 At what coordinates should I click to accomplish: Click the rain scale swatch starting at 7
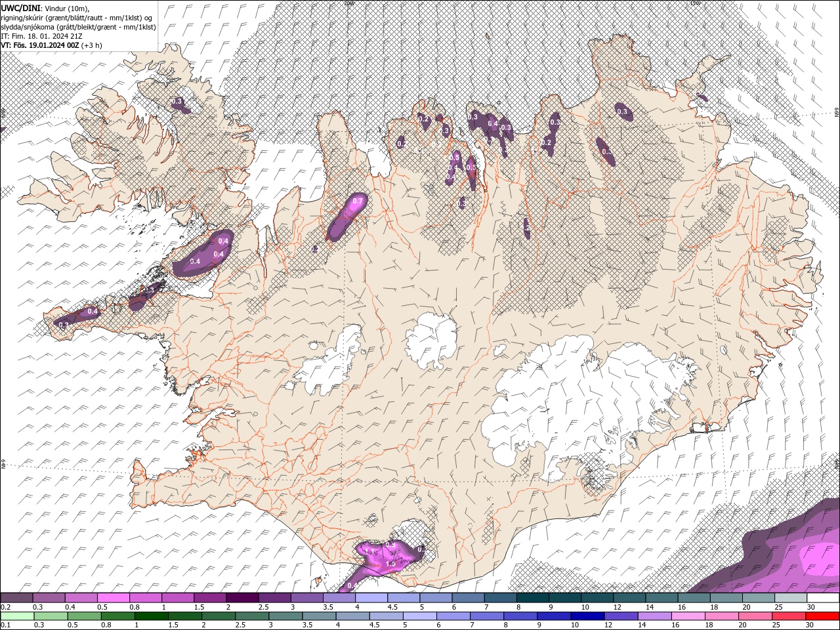click(x=487, y=616)
